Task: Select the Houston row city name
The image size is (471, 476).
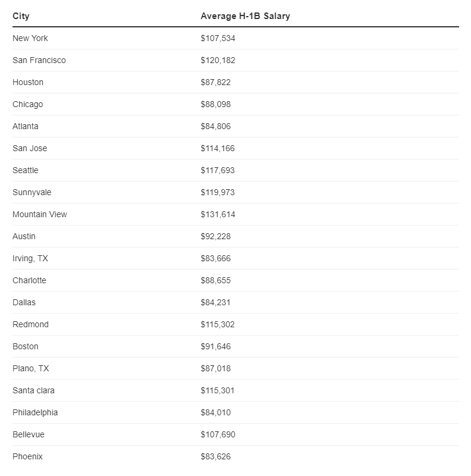Action: click(x=28, y=82)
